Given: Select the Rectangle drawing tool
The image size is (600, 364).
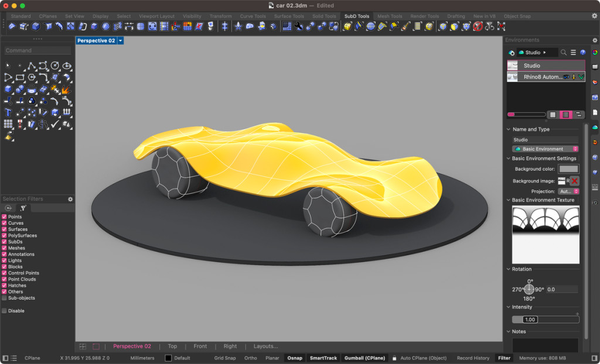Looking at the screenshot, I should pos(20,77).
